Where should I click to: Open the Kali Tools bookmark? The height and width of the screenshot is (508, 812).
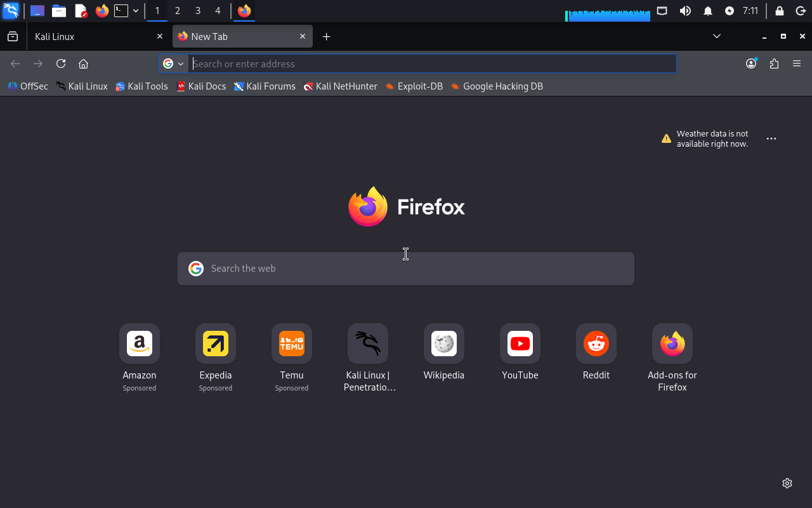pos(141,86)
